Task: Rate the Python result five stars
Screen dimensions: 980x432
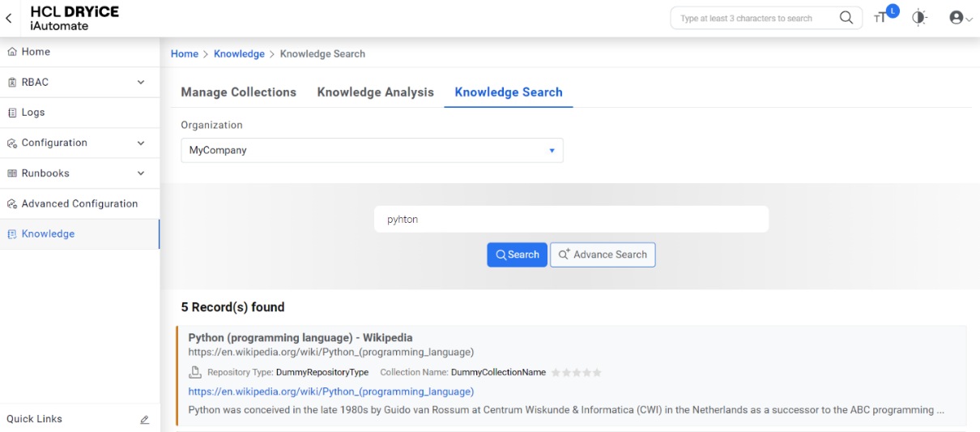Action: tap(598, 373)
